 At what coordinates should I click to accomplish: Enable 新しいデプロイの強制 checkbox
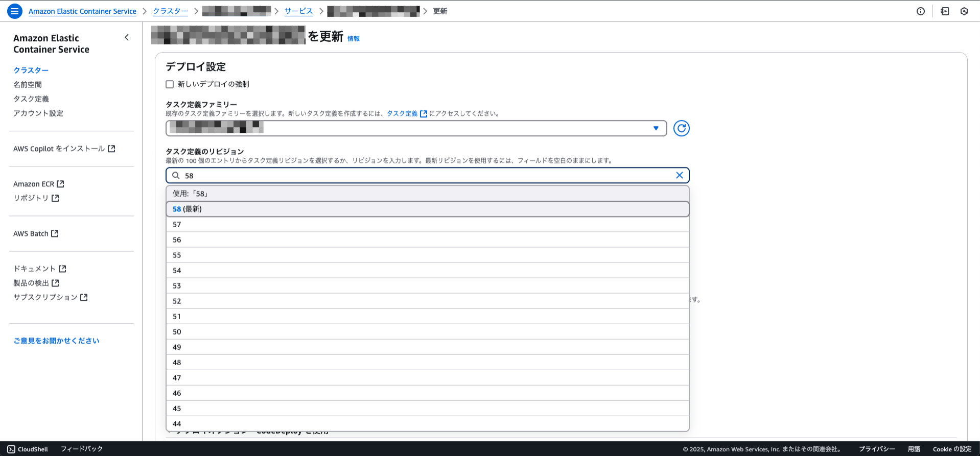tap(170, 84)
